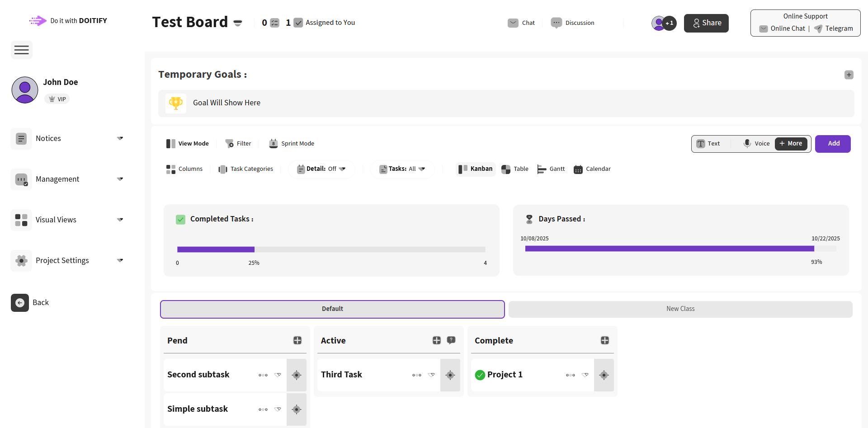
Task: Open board members avatar group
Action: pos(664,23)
